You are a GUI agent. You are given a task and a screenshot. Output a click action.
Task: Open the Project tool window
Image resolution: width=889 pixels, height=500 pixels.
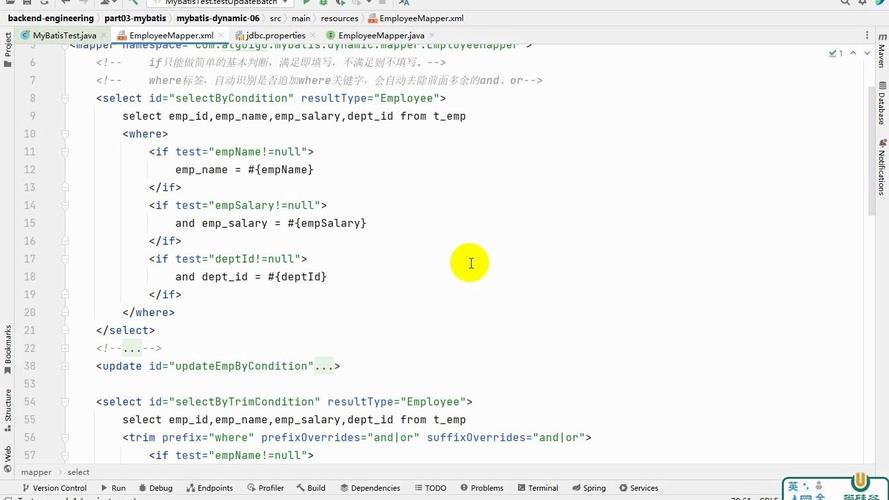tap(7, 49)
